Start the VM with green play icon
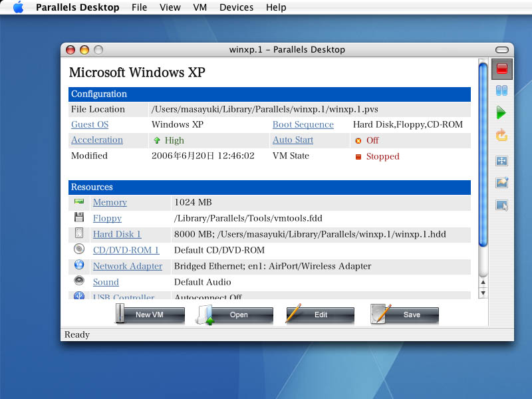 tap(502, 113)
